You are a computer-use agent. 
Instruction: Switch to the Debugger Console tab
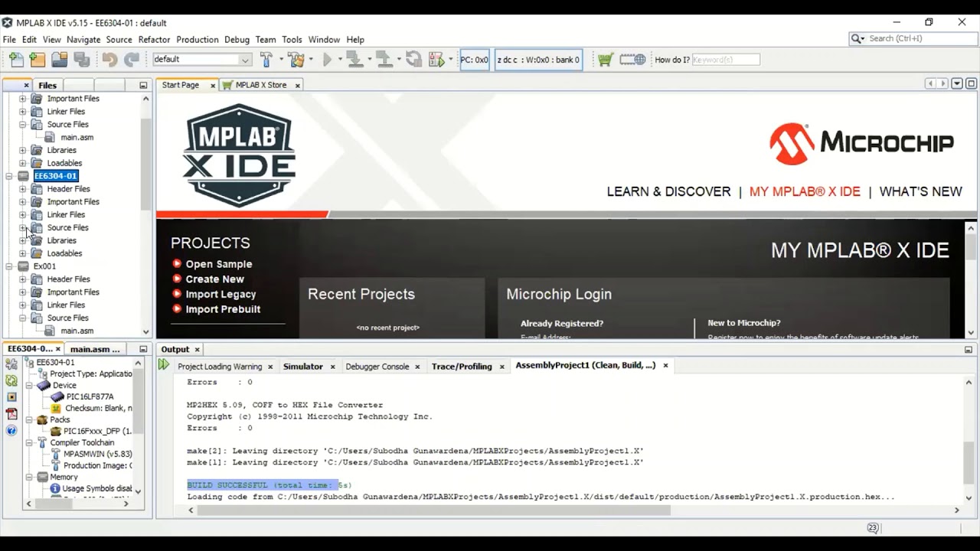377,367
